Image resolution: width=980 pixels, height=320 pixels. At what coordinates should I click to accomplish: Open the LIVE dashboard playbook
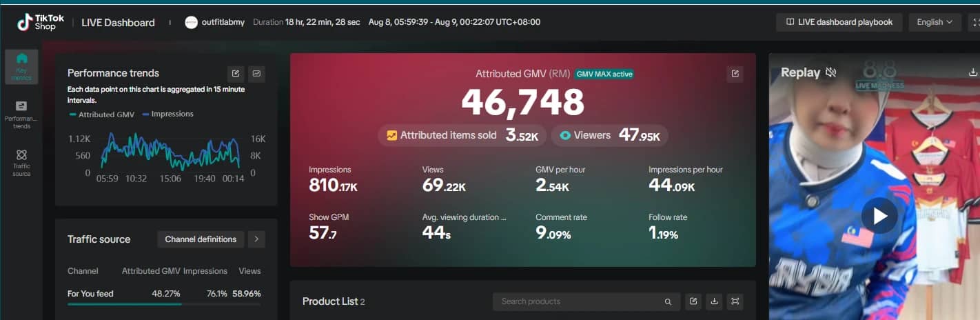coord(839,22)
